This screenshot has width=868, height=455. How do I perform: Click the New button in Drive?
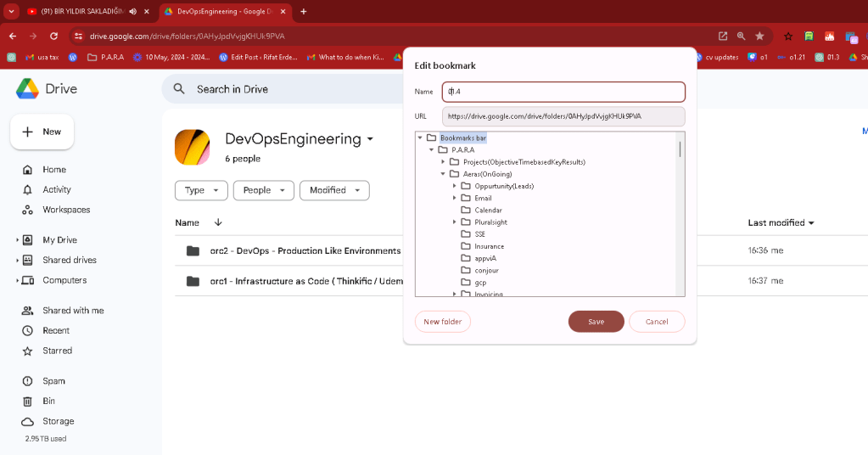(x=42, y=132)
